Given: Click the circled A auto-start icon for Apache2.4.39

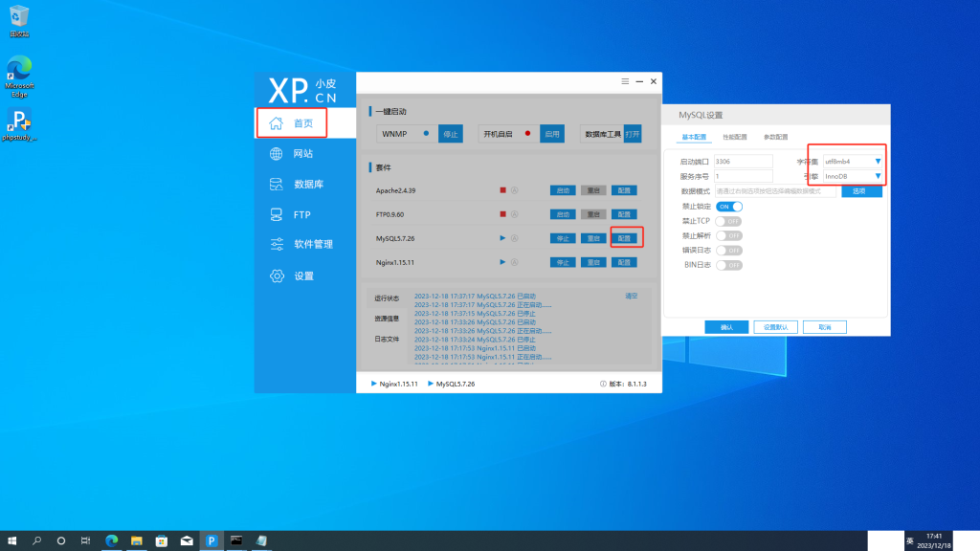Looking at the screenshot, I should tap(514, 190).
